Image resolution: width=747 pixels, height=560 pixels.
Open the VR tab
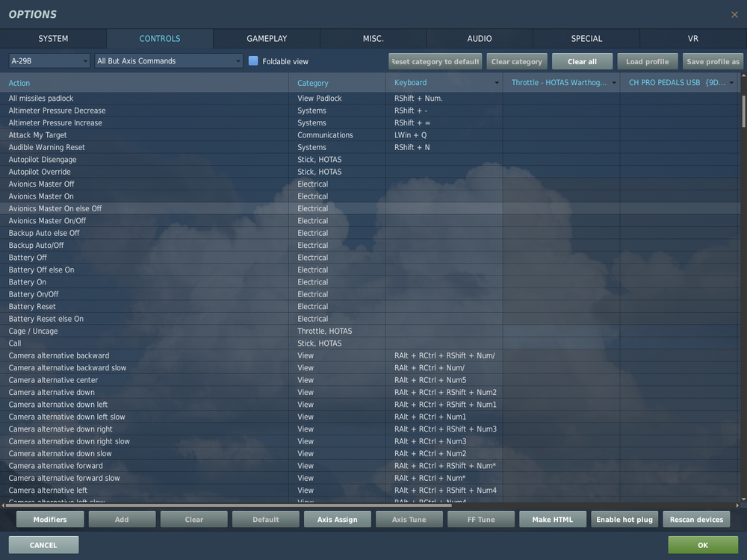click(x=693, y=39)
